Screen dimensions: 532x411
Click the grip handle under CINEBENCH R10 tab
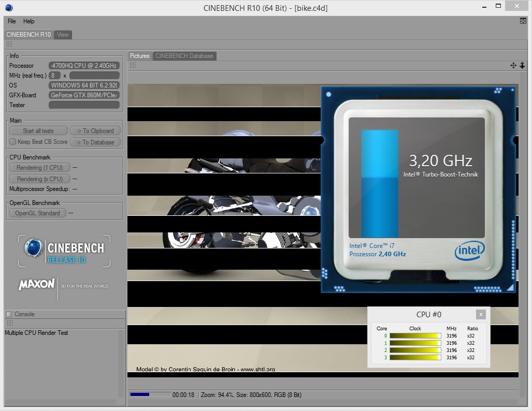point(9,45)
